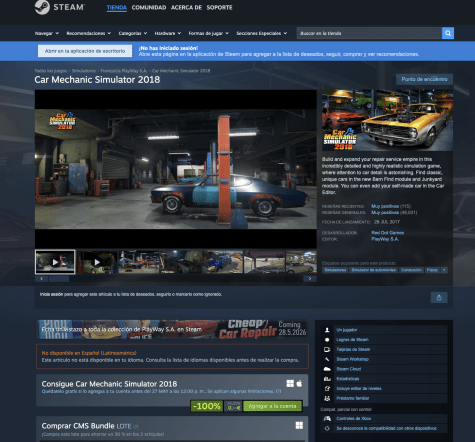Open Secciones Especiales dropdown
Screen dimensions: 475x442
click(x=262, y=33)
